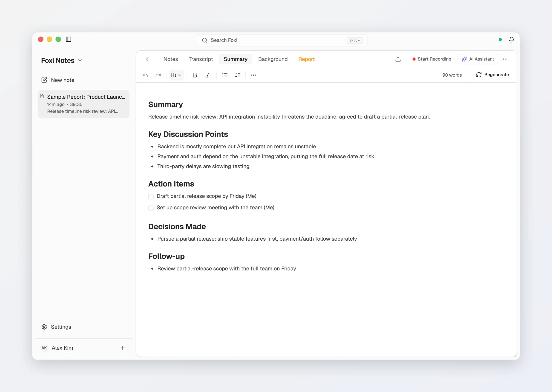The width and height of the screenshot is (552, 392).
Task: Click the back arrow in note header
Action: pos(148,59)
